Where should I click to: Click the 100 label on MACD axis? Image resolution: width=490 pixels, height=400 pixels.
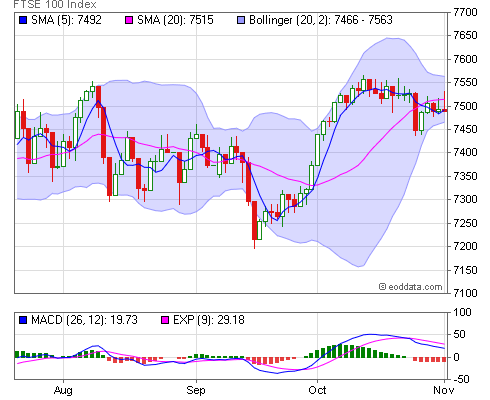[462, 312]
